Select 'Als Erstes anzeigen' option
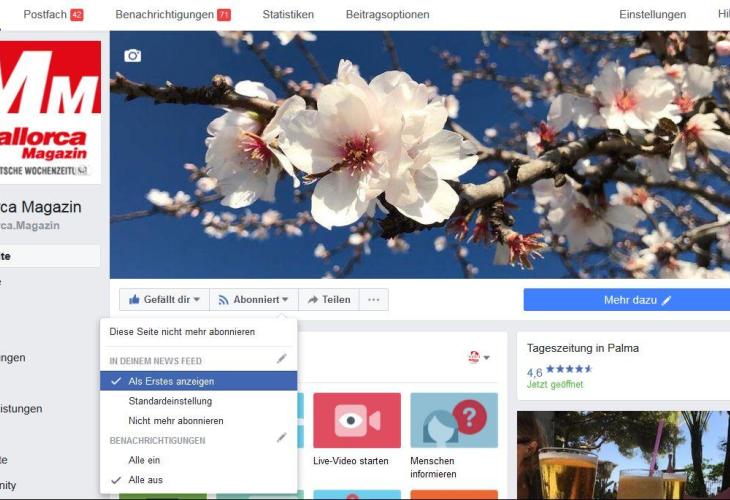This screenshot has height=500, width=730. [x=171, y=381]
